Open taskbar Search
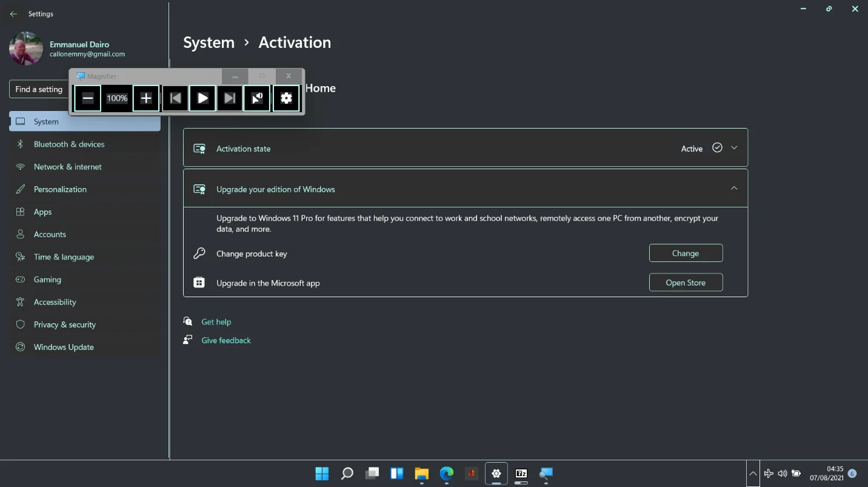 pyautogui.click(x=347, y=474)
